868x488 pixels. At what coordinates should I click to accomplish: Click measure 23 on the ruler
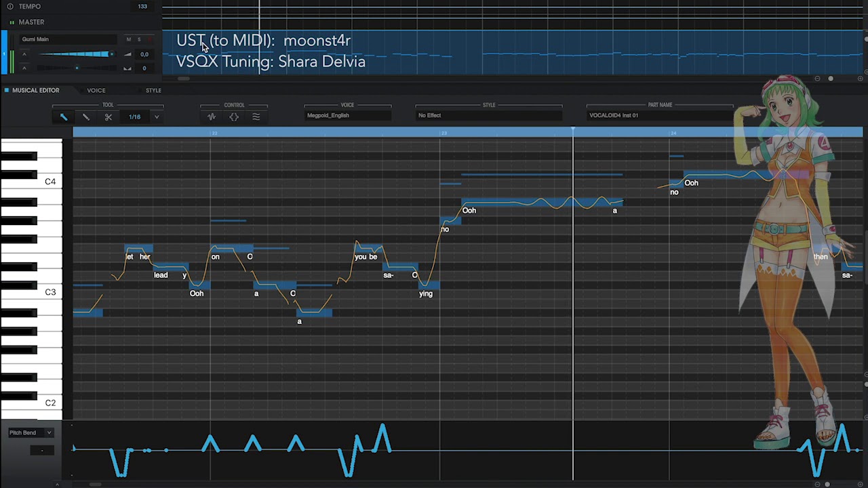click(444, 133)
